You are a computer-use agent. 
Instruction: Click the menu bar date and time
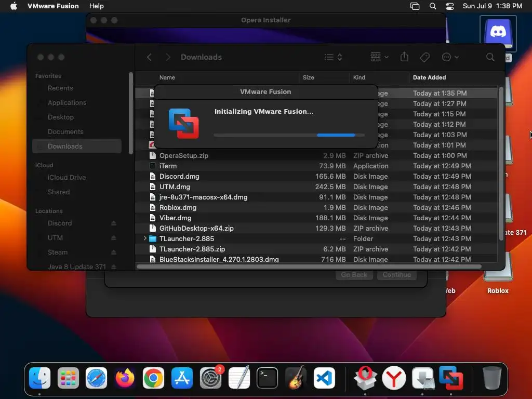pos(493,6)
